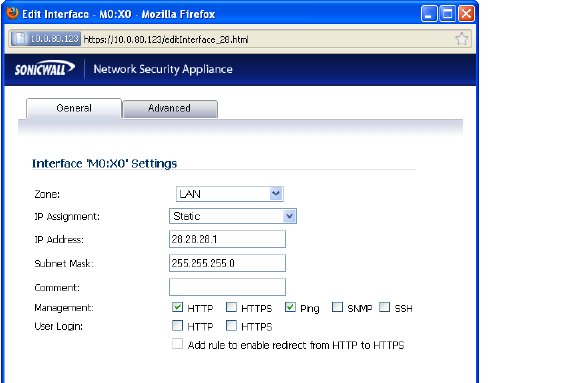Minimize the Firefox window
575x383 pixels.
tap(429, 14)
